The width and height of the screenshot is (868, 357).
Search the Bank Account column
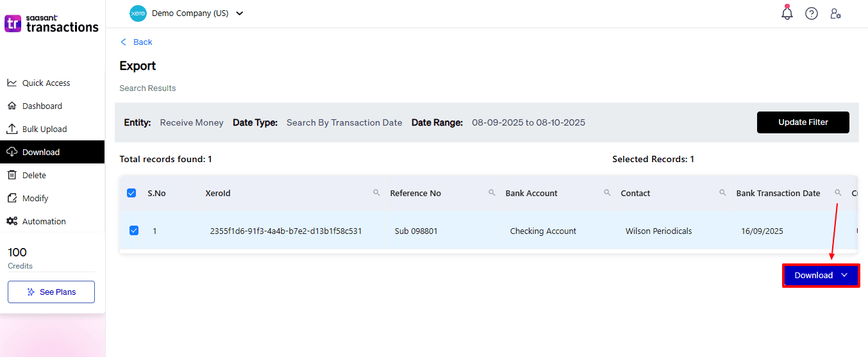tap(607, 192)
